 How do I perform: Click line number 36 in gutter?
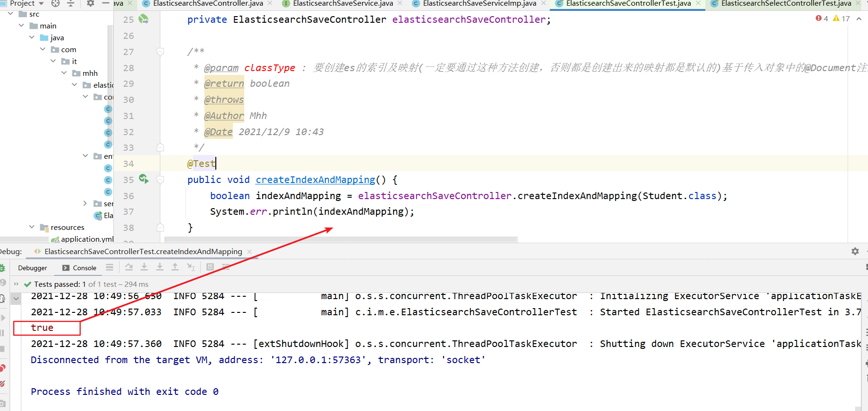click(129, 196)
